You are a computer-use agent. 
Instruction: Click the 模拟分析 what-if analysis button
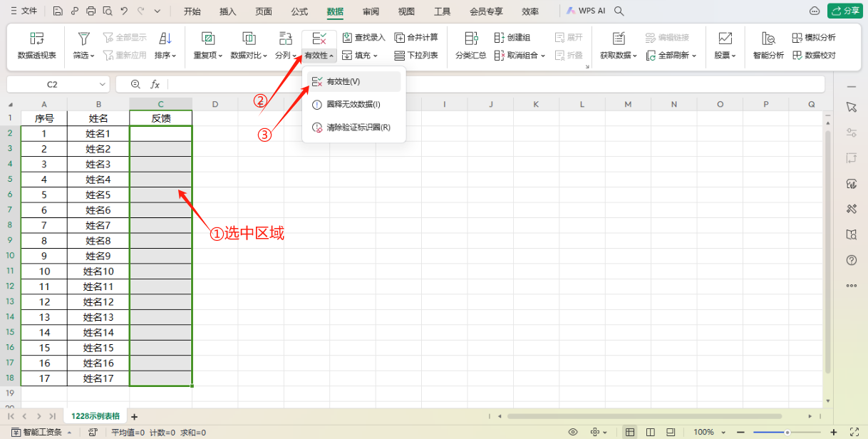click(814, 37)
